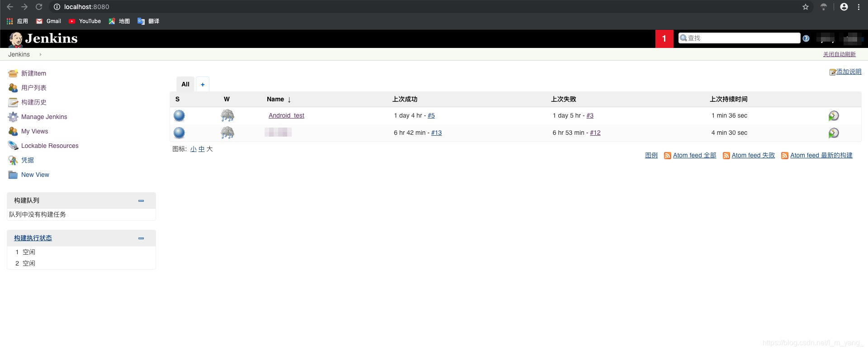The width and height of the screenshot is (868, 351).
Task: Click the 查找 search box
Action: [740, 38]
